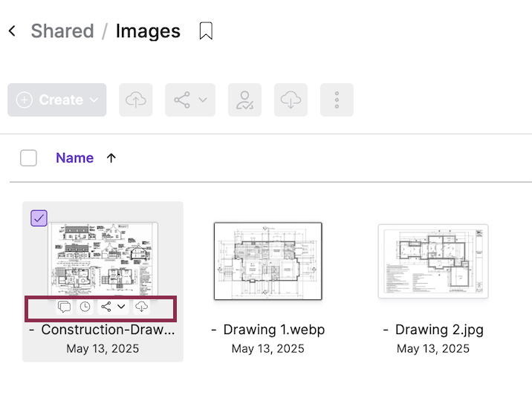Open the Drawing 2.jpg thumbnail
This screenshot has height=404, width=532.
pyautogui.click(x=433, y=261)
